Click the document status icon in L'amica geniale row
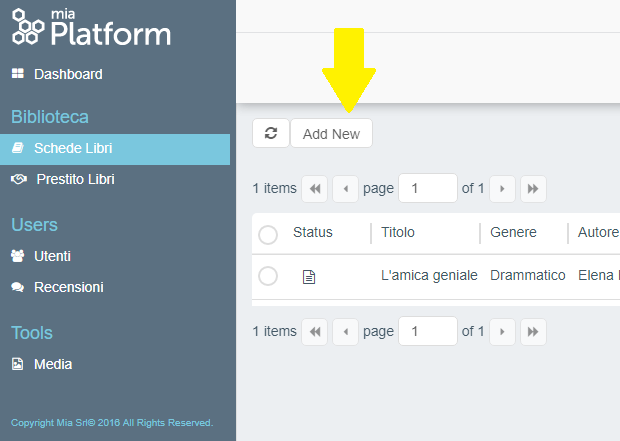Viewport: 620px width, 441px height. click(x=309, y=276)
